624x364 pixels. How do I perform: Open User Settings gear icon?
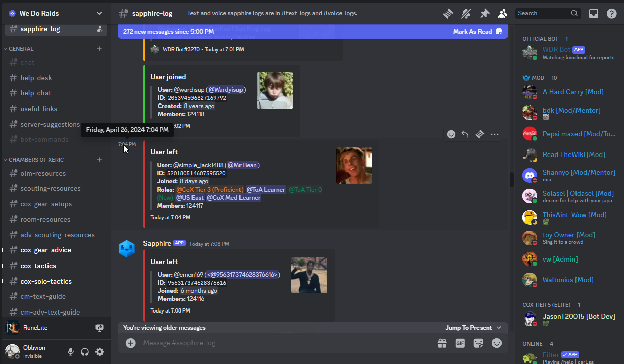point(100,352)
